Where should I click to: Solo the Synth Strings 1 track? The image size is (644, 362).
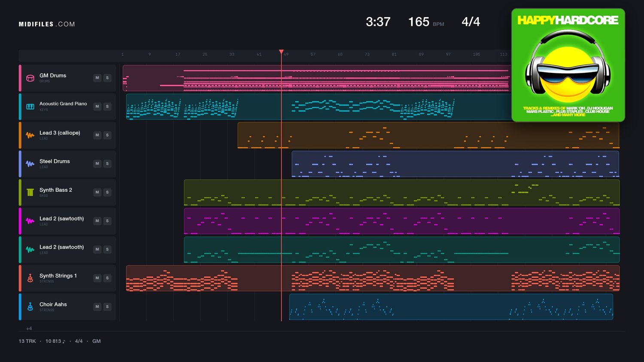[107, 278]
